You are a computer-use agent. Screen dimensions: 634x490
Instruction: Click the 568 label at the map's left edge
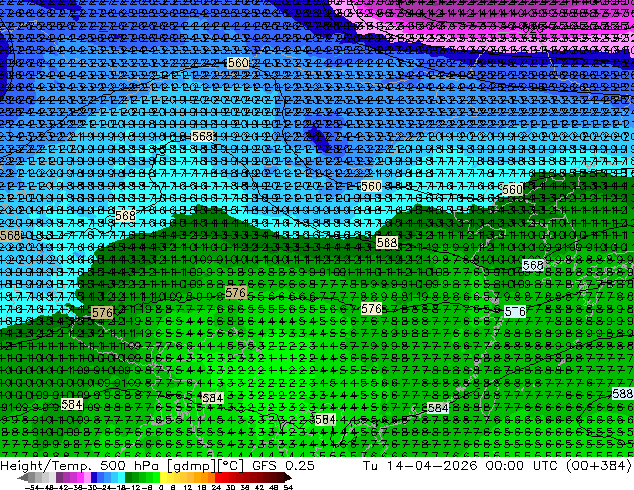pos(10,235)
